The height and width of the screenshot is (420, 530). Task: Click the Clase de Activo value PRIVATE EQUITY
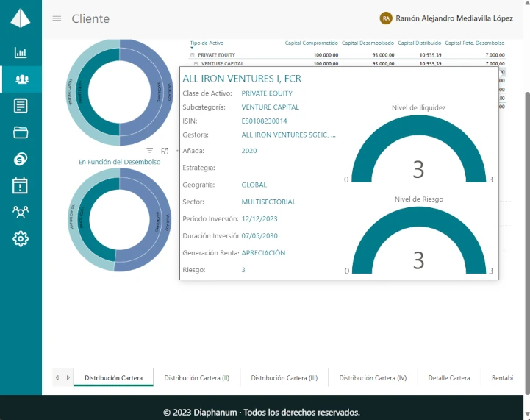coord(267,93)
